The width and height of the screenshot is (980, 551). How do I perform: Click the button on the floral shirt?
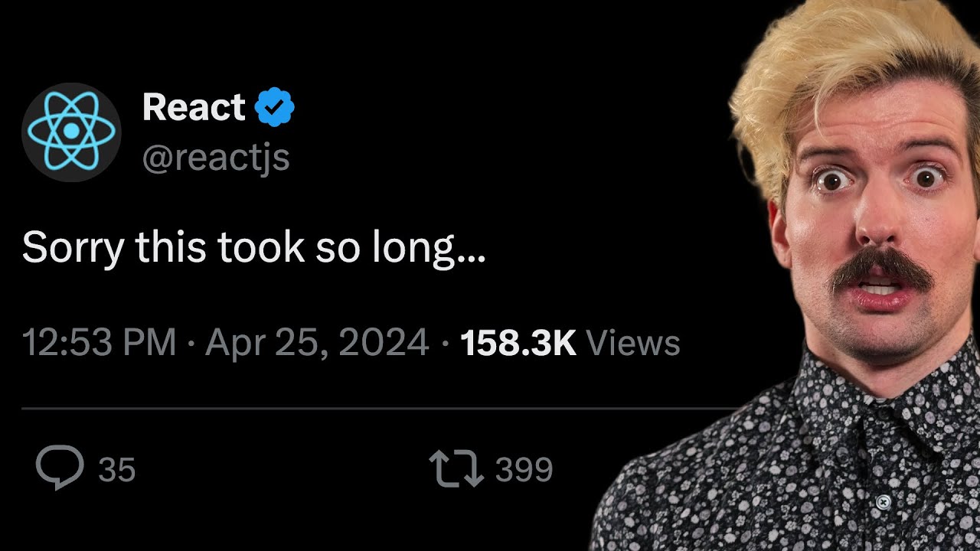pos(883,502)
